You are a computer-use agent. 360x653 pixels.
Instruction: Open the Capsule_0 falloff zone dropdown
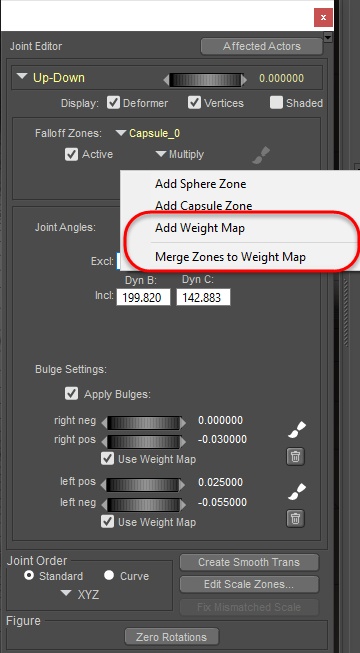[x=149, y=133]
